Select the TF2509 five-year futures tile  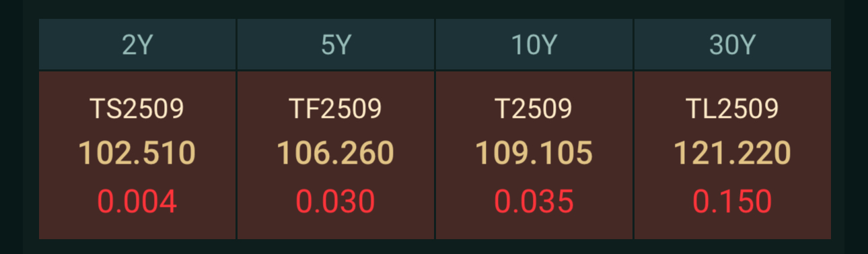pos(336,155)
